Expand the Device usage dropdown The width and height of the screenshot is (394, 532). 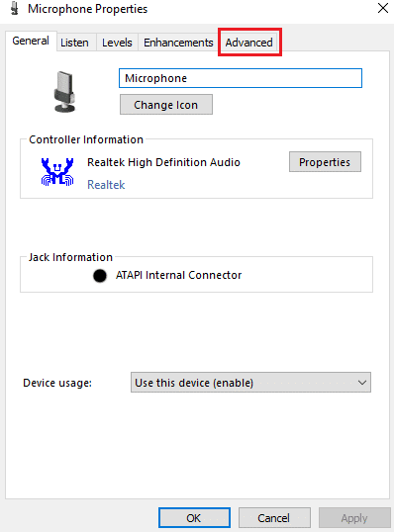pos(250,383)
